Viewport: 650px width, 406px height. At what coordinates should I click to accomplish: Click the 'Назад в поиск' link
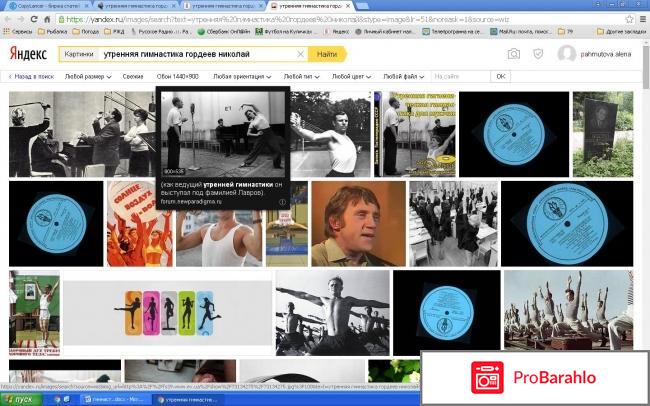pyautogui.click(x=32, y=76)
